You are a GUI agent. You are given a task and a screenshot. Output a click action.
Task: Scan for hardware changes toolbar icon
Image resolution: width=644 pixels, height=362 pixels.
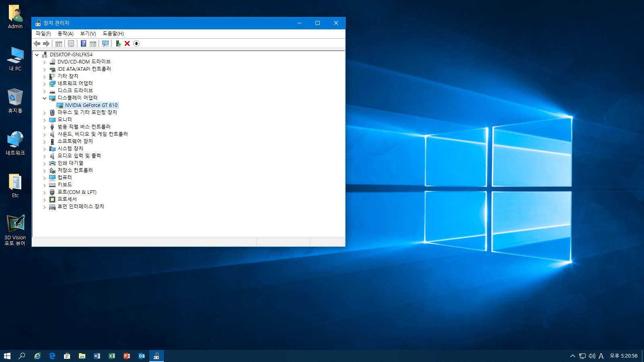pos(105,43)
